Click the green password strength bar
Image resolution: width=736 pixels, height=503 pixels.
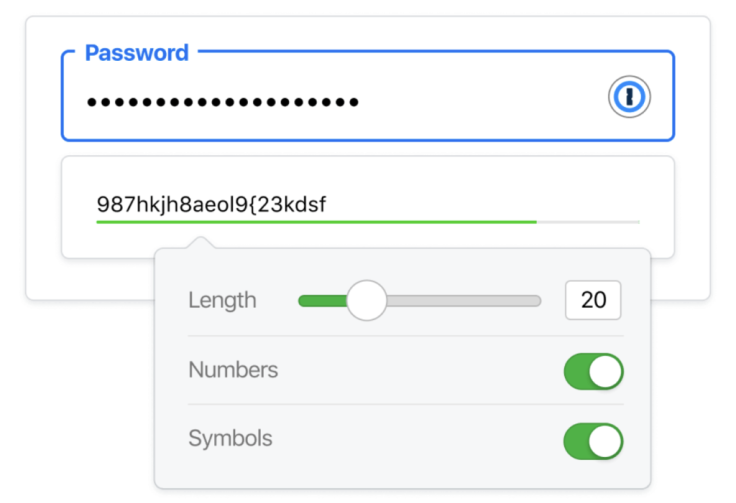pyautogui.click(x=316, y=221)
